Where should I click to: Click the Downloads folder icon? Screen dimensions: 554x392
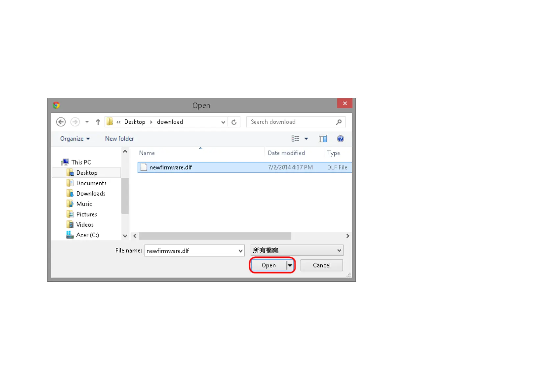tap(70, 194)
